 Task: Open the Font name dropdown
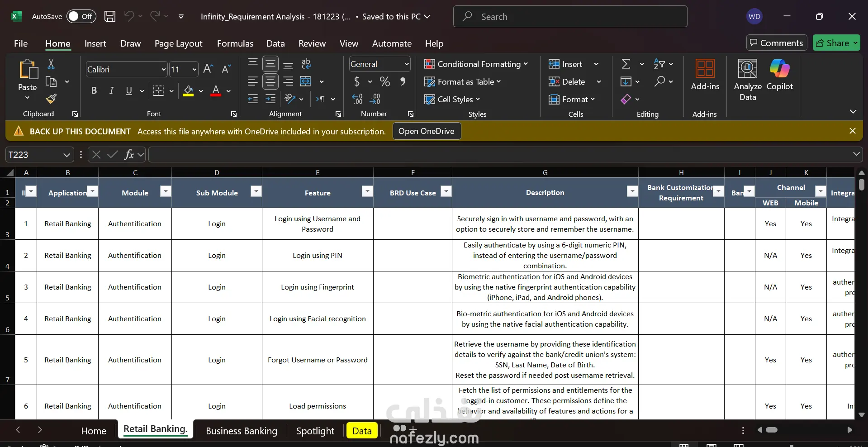[164, 70]
